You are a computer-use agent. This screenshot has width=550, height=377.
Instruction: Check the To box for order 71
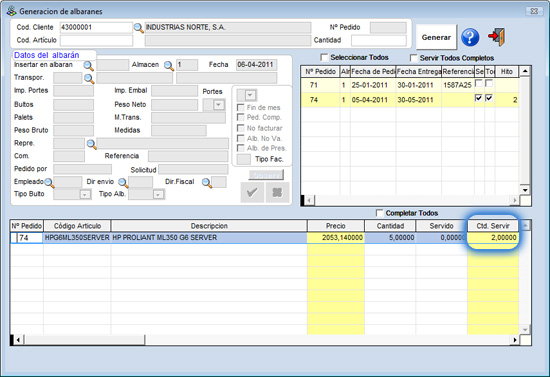click(489, 83)
